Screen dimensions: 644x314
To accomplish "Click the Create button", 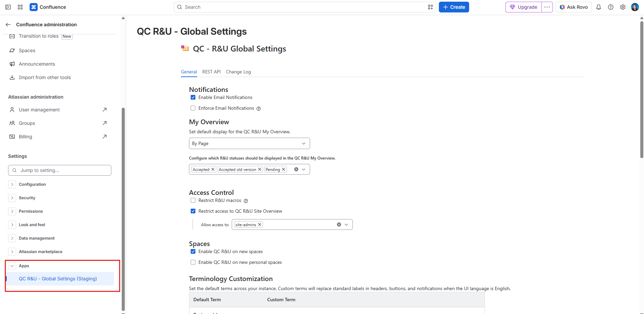I will (x=454, y=7).
